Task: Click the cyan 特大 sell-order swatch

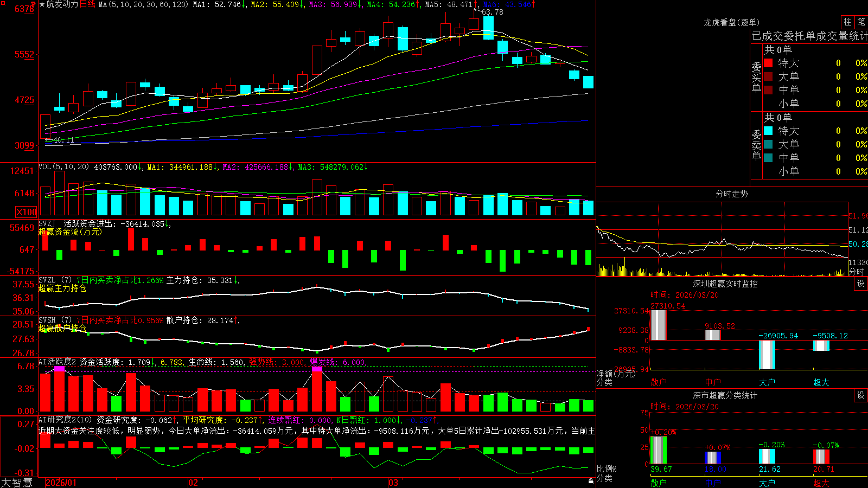Action: (768, 131)
